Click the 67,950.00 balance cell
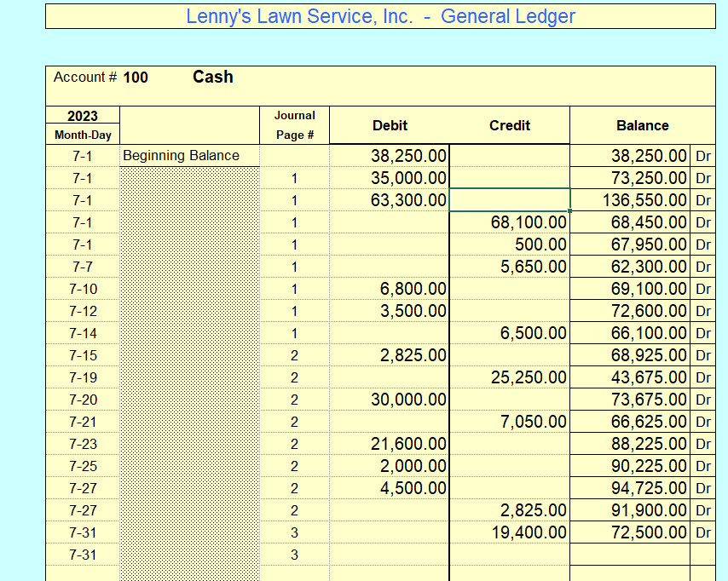Screen dimensions: 728x581 tap(630, 244)
